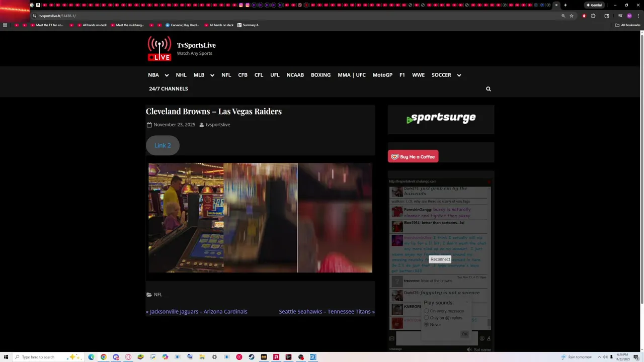Open the WWE menu item
Viewport: 644px width, 362px height.
click(418, 75)
